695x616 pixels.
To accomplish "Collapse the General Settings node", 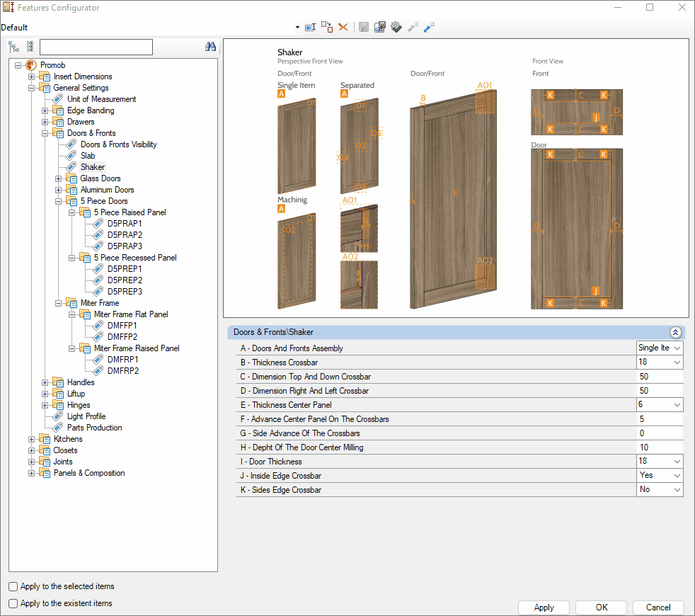I will (x=31, y=88).
